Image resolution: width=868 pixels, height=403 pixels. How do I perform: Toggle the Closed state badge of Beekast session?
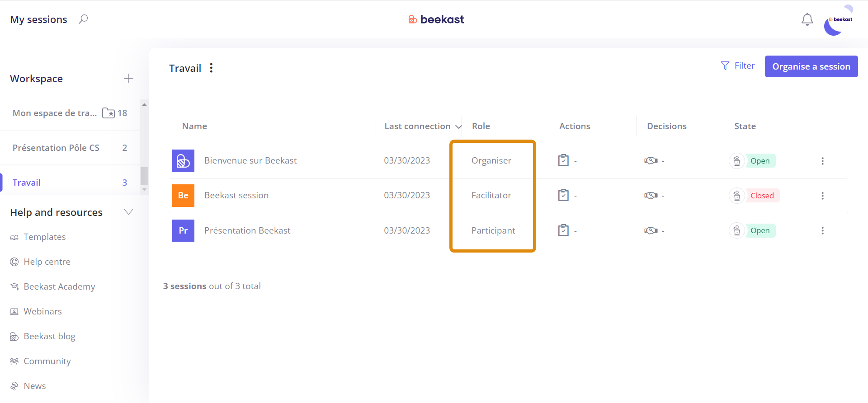pos(762,196)
